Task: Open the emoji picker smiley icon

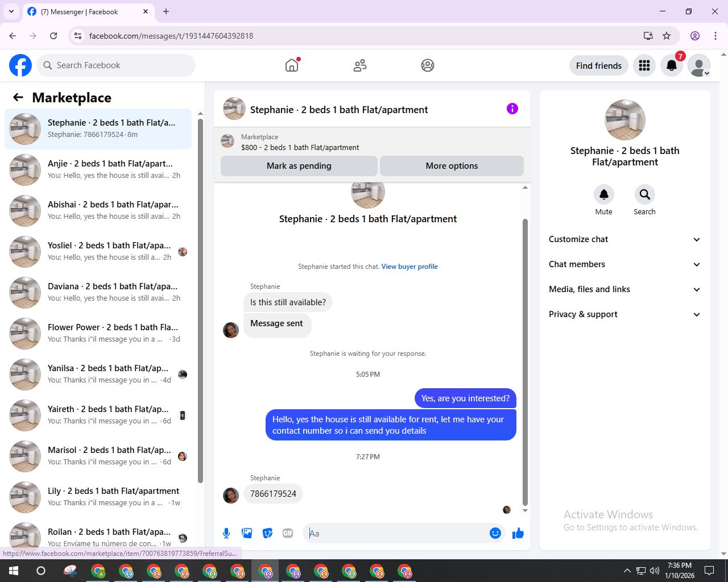Action: 495,533
